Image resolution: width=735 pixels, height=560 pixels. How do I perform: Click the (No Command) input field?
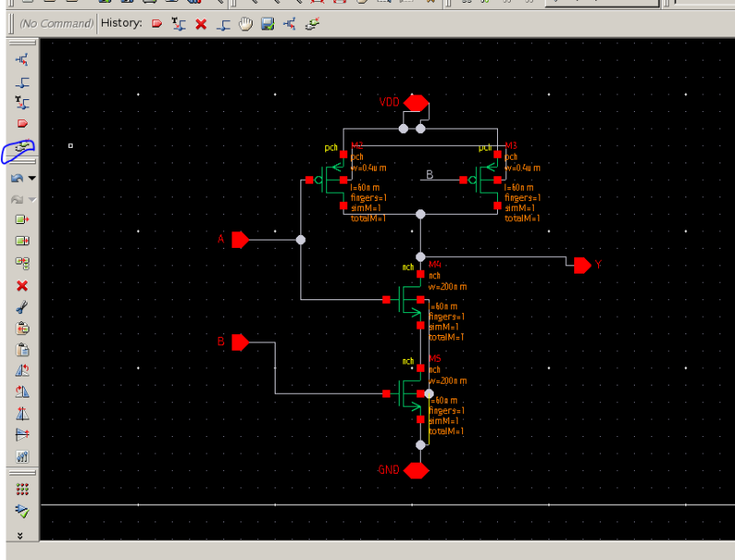[53, 23]
